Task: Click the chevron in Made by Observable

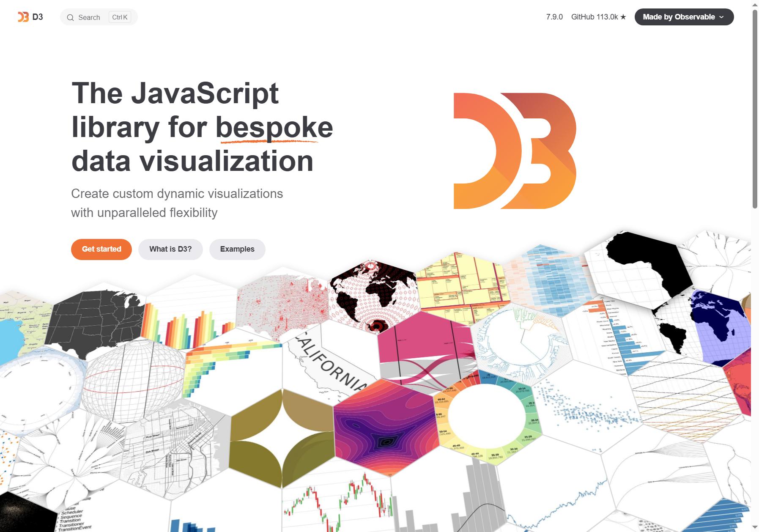Action: coord(721,17)
